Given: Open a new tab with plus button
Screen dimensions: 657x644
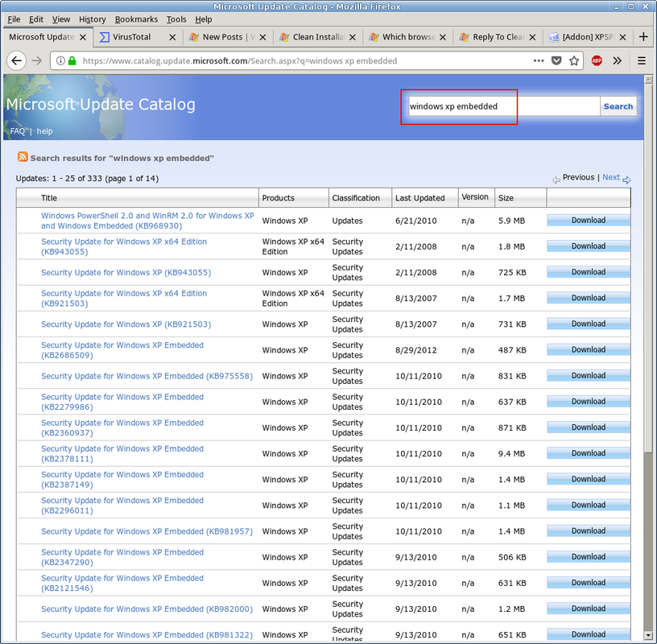Looking at the screenshot, I should point(643,37).
